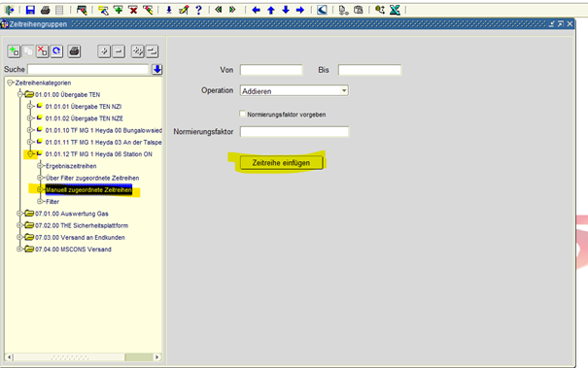Image resolution: width=588 pixels, height=368 pixels.
Task: Open help via the question mark icon
Action: tap(198, 10)
